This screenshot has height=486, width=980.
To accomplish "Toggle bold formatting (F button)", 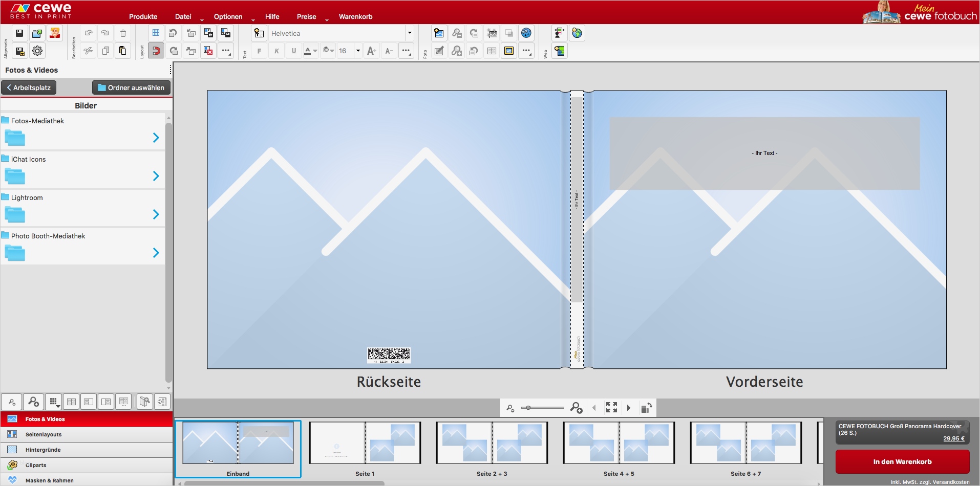I will [259, 51].
